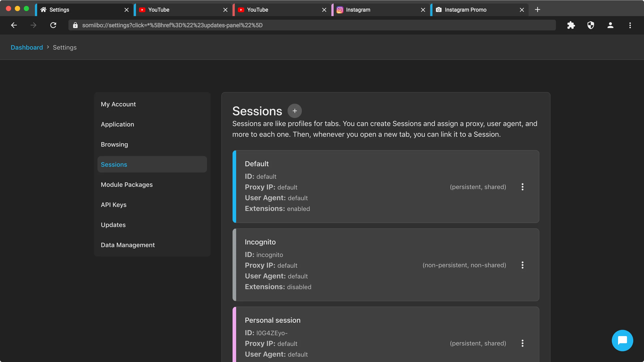Click the add new session plus button
Image resolution: width=644 pixels, height=362 pixels.
294,111
